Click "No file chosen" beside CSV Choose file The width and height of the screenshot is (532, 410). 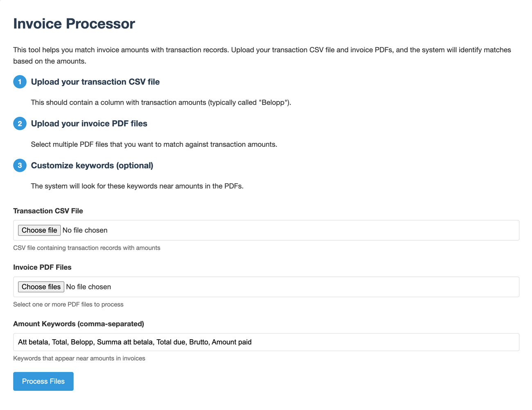coord(85,231)
